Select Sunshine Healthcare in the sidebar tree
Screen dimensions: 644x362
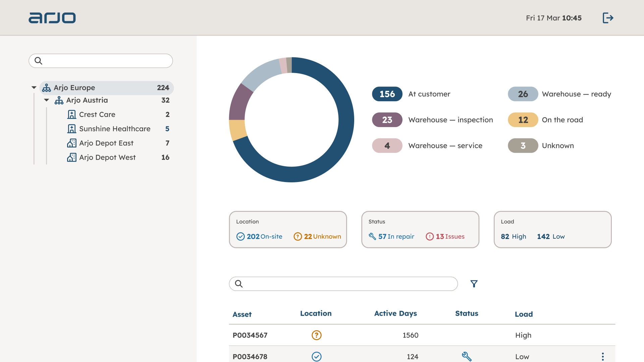[x=115, y=128]
